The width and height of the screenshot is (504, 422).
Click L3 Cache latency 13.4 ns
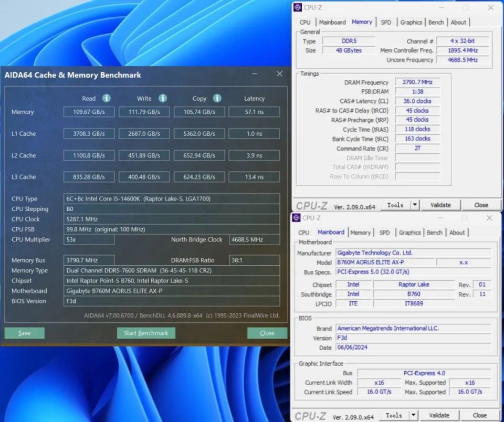[x=254, y=177]
